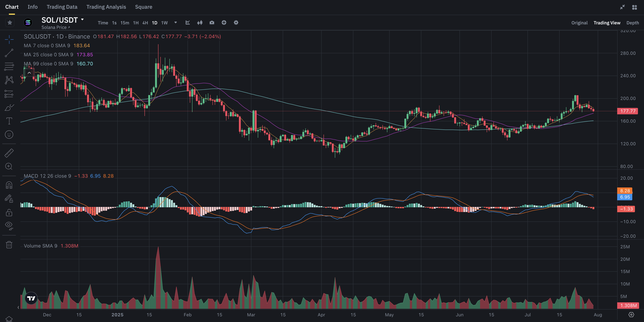Select the crosshair cursor tool
This screenshot has height=322, width=644.
pyautogui.click(x=9, y=39)
